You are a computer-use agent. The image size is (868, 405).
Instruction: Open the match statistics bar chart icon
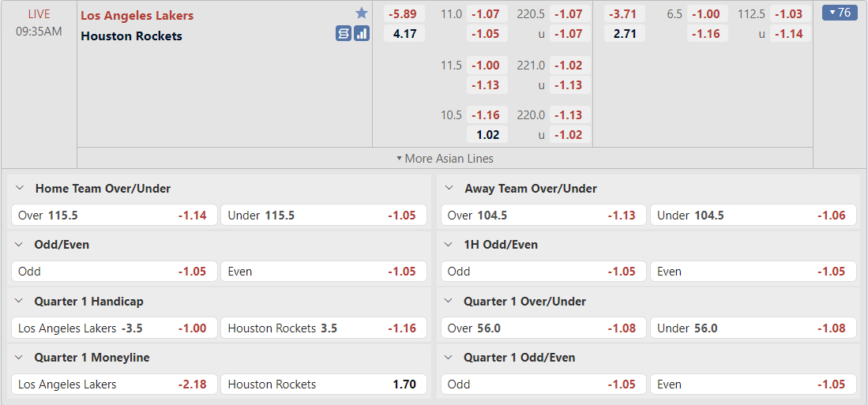362,33
